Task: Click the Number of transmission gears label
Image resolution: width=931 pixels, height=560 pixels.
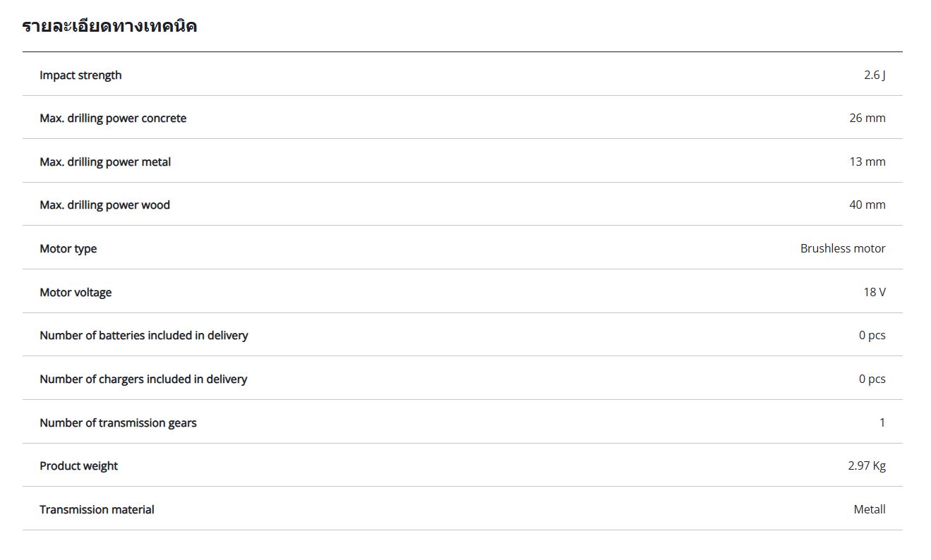Action: 118,422
